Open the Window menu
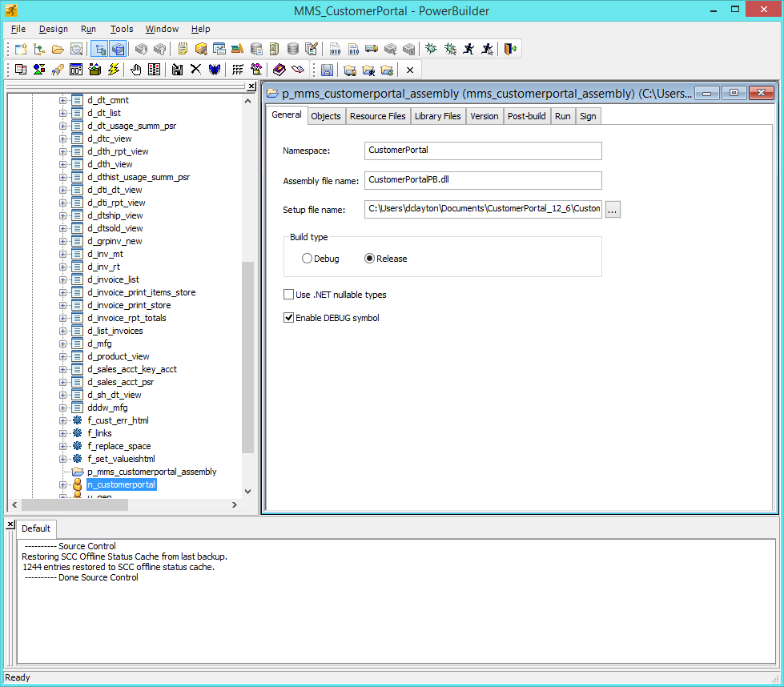This screenshot has width=784, height=687. coord(162,29)
